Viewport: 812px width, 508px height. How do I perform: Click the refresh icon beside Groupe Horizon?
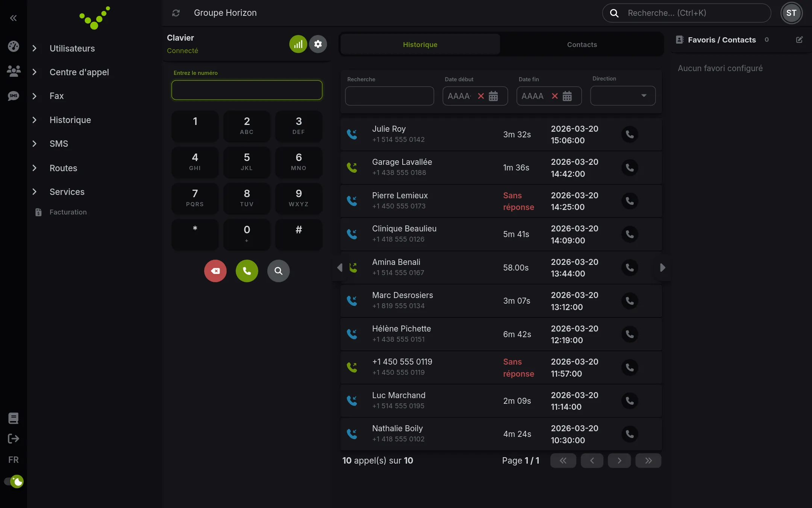(176, 13)
